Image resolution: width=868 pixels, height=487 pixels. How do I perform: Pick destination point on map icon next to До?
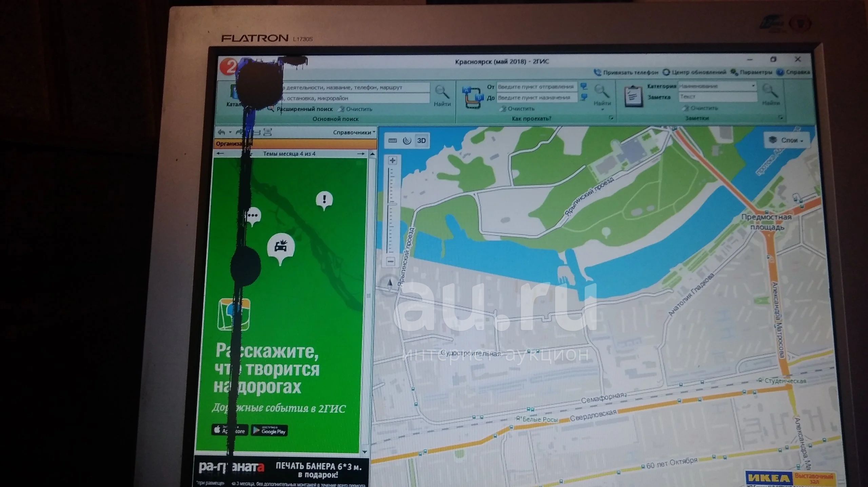584,98
